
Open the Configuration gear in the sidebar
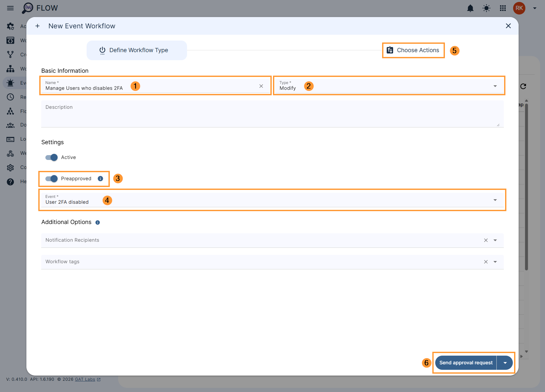tap(10, 167)
